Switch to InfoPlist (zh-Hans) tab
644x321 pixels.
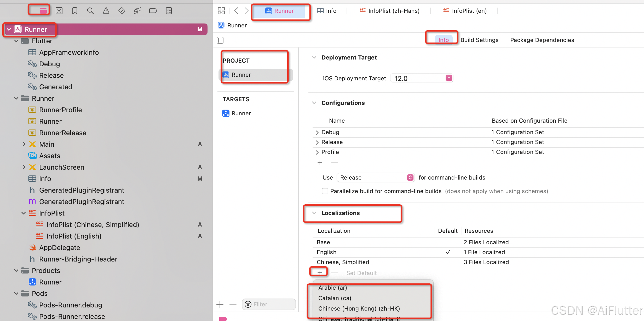[389, 11]
